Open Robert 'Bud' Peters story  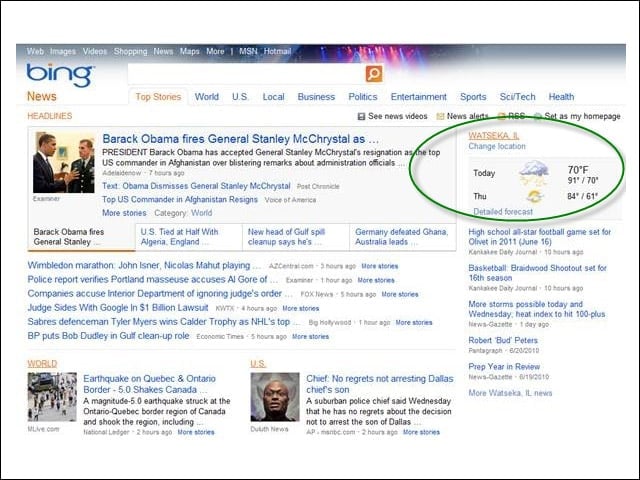click(x=503, y=340)
